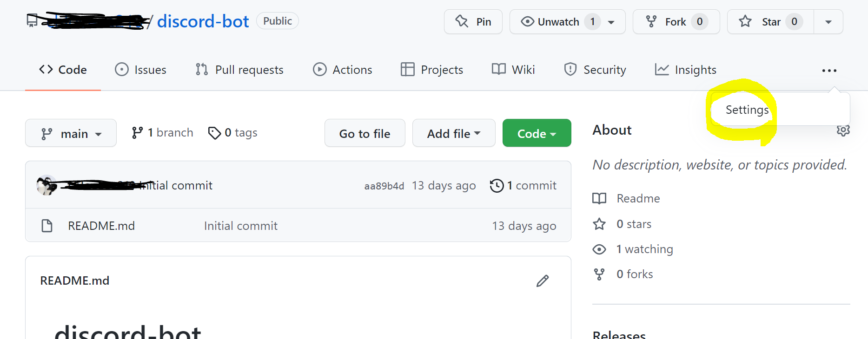The width and height of the screenshot is (868, 339).
Task: Click the Pin repository button
Action: tap(473, 22)
